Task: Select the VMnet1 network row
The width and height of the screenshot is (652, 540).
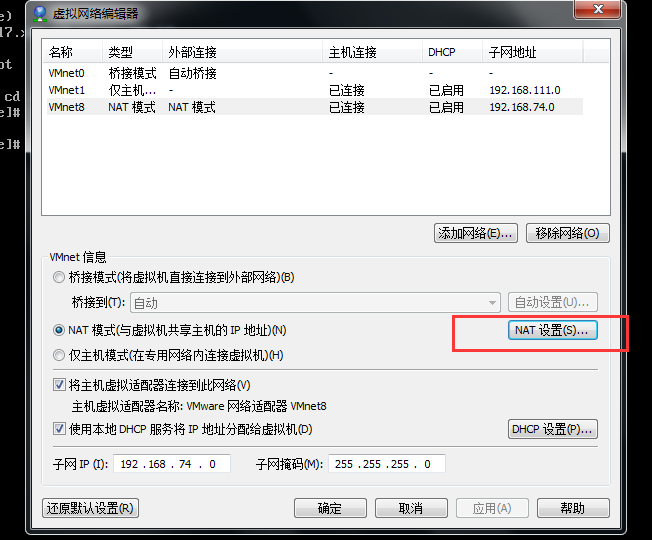Action: pos(315,90)
